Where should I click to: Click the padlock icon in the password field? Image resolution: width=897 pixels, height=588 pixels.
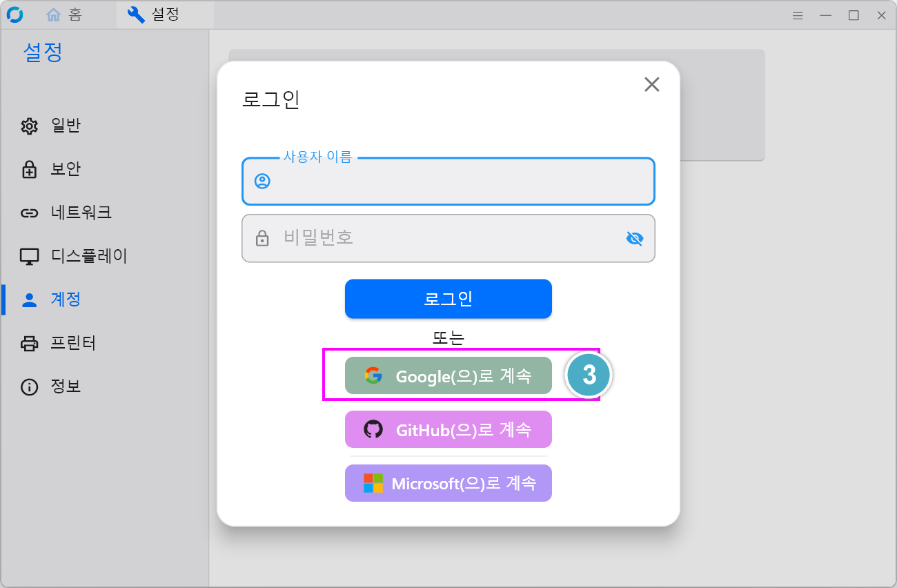click(262, 239)
